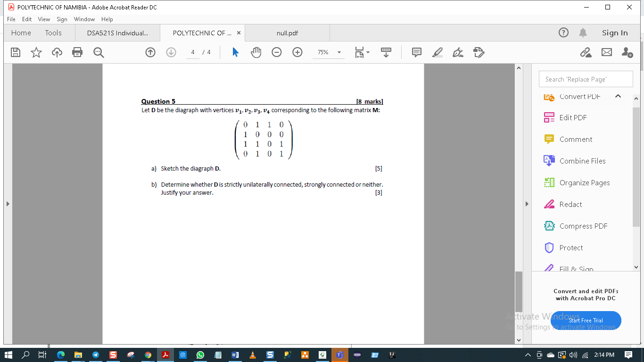
Task: Click the Search 'Replace Page' field
Action: click(x=586, y=79)
